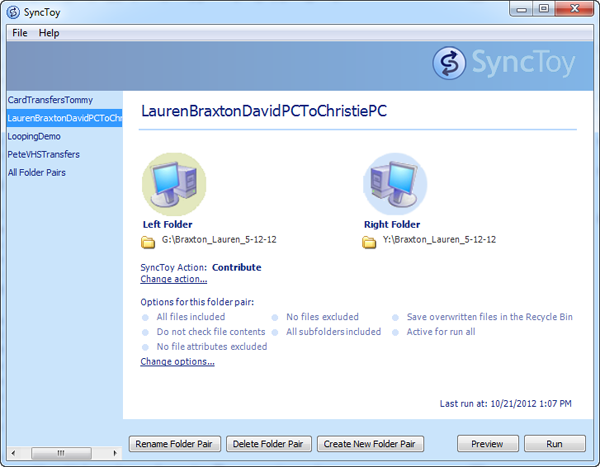Minimize the SyncToy window
This screenshot has width=600, height=467.
521,9
